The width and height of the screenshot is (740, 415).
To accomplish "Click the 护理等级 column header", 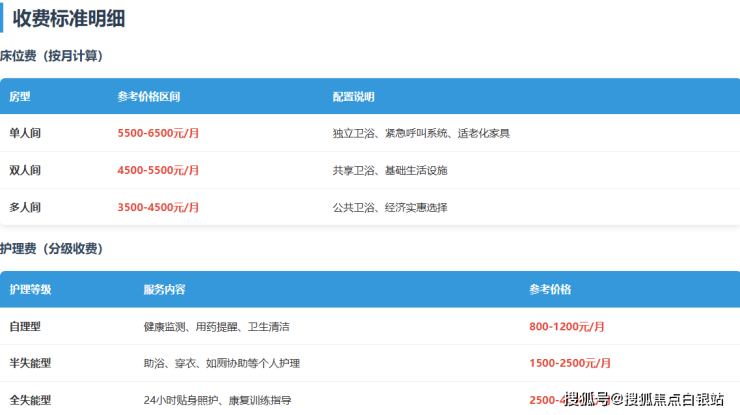I will point(30,289).
